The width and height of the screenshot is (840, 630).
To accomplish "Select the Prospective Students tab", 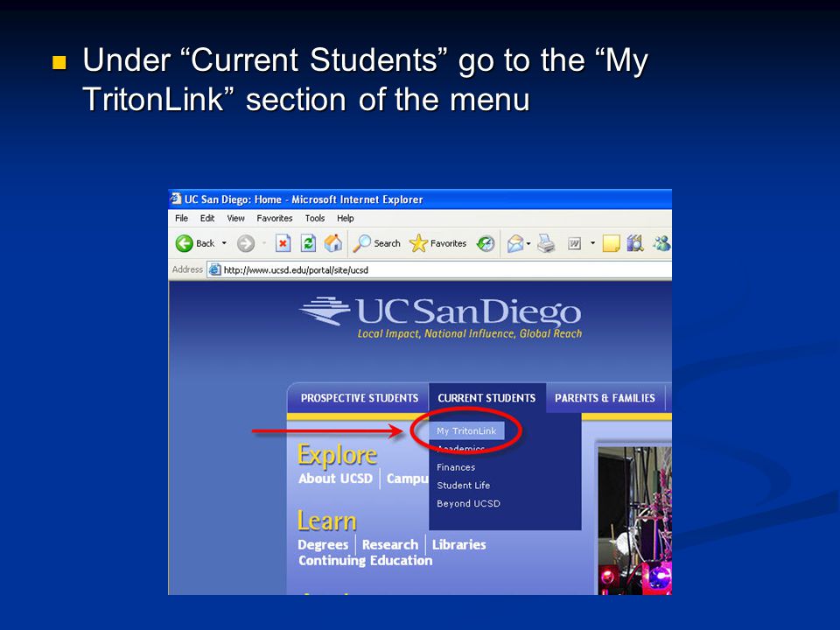I will (360, 398).
